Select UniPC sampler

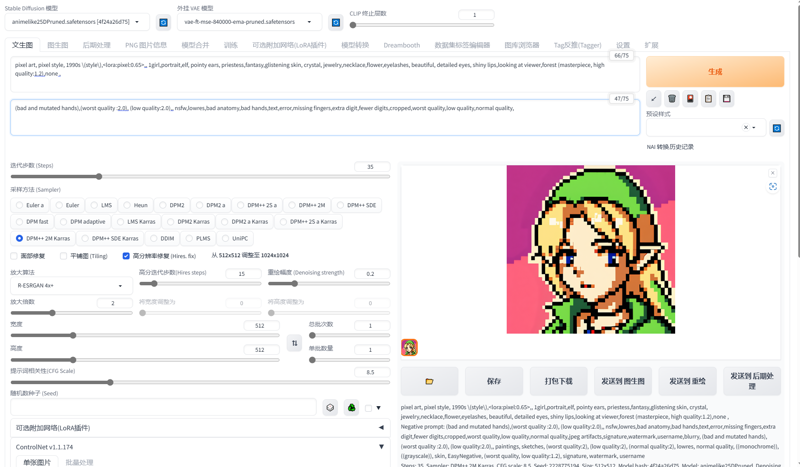point(235,238)
